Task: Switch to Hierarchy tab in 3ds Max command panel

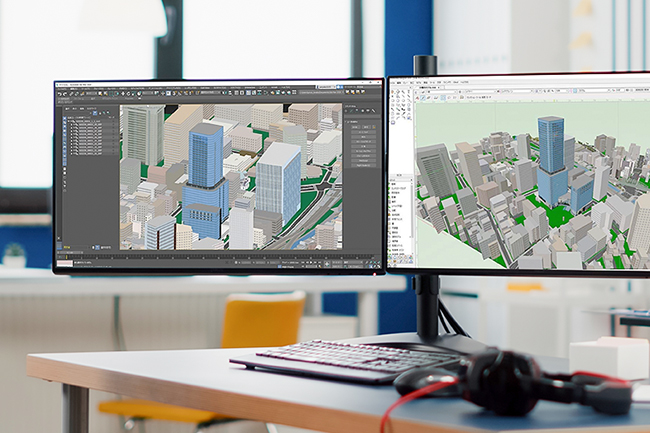Action: (x=357, y=111)
